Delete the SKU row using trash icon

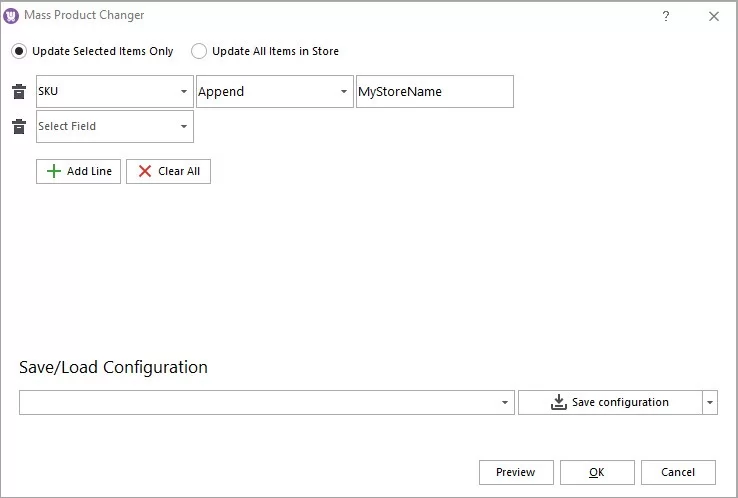[18, 92]
